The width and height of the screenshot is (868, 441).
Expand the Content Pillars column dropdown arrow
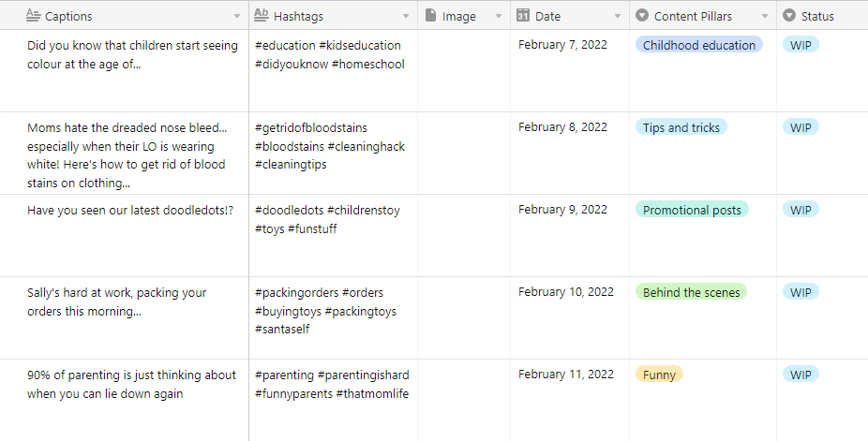click(765, 17)
